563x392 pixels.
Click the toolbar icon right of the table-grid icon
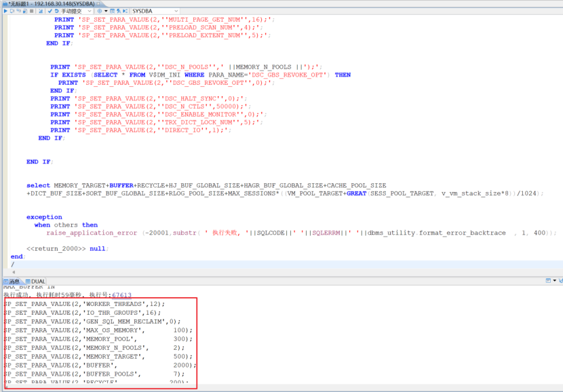click(x=119, y=11)
